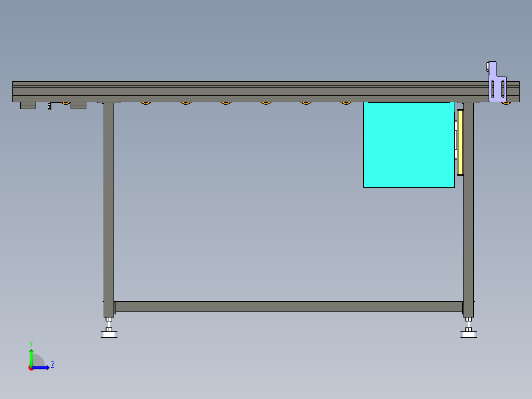
Task: Select the long top conveyor rail
Action: [x=266, y=91]
